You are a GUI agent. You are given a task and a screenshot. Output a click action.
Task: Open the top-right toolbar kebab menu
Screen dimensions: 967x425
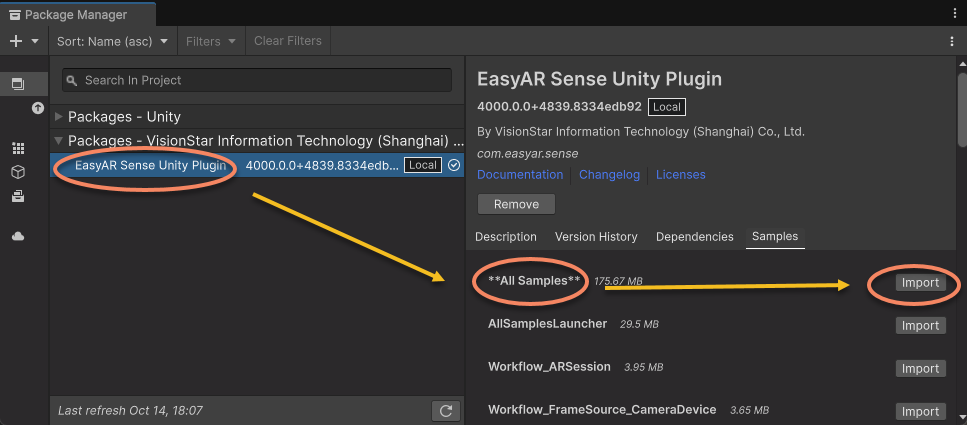click(952, 41)
